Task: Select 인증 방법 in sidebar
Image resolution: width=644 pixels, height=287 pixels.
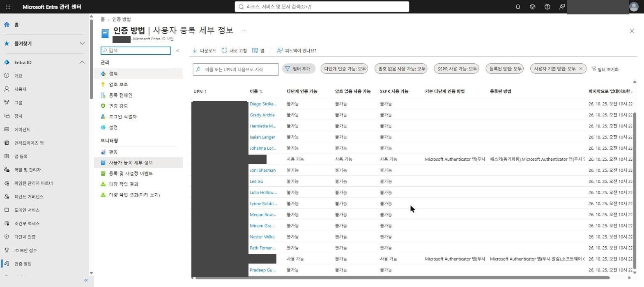Action: [x=23, y=264]
